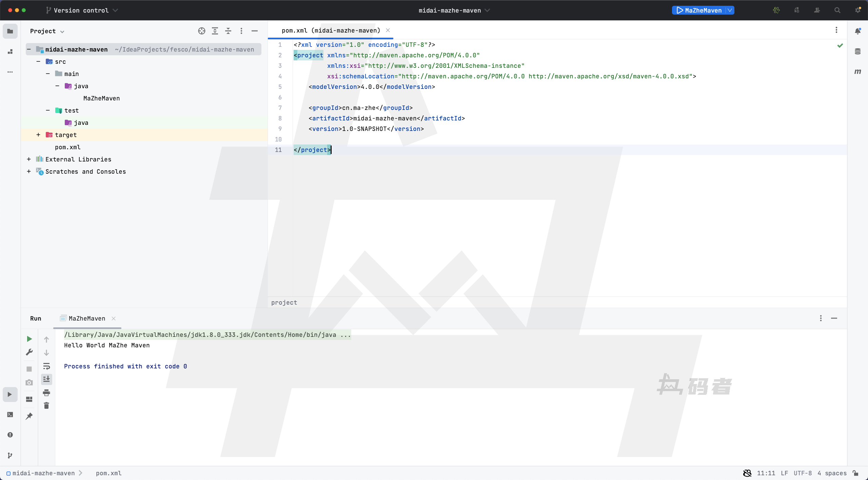Screen dimensions: 868x480
Task: Click the Notifications bell icon
Action: pos(857,31)
